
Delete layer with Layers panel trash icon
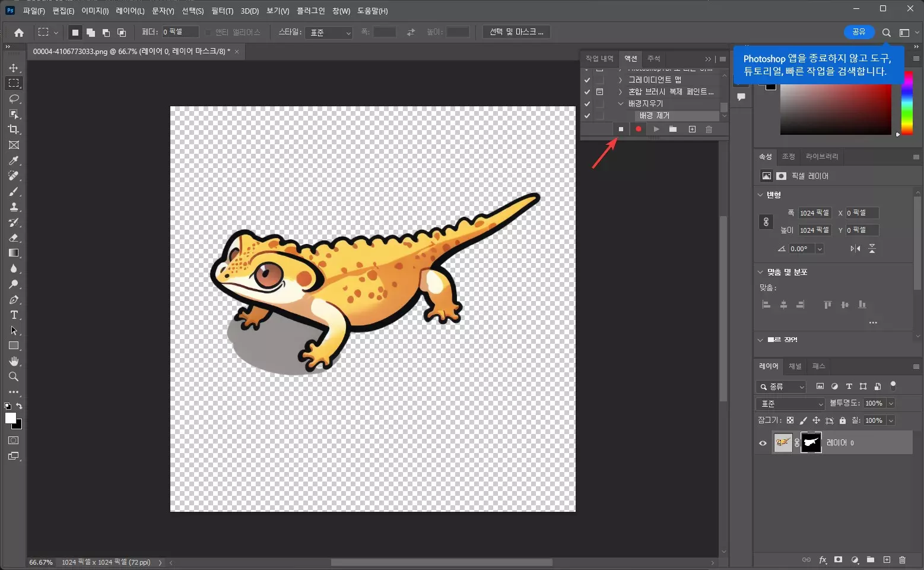coord(902,559)
